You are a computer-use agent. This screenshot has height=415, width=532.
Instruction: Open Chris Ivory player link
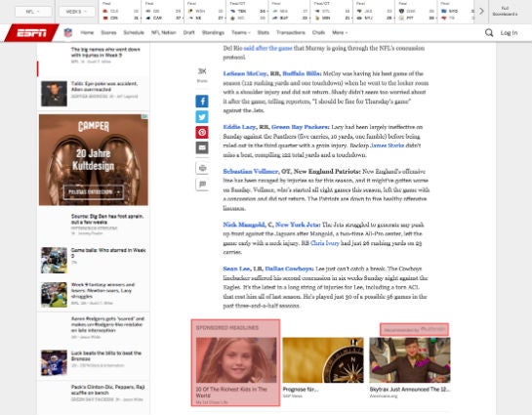point(325,243)
